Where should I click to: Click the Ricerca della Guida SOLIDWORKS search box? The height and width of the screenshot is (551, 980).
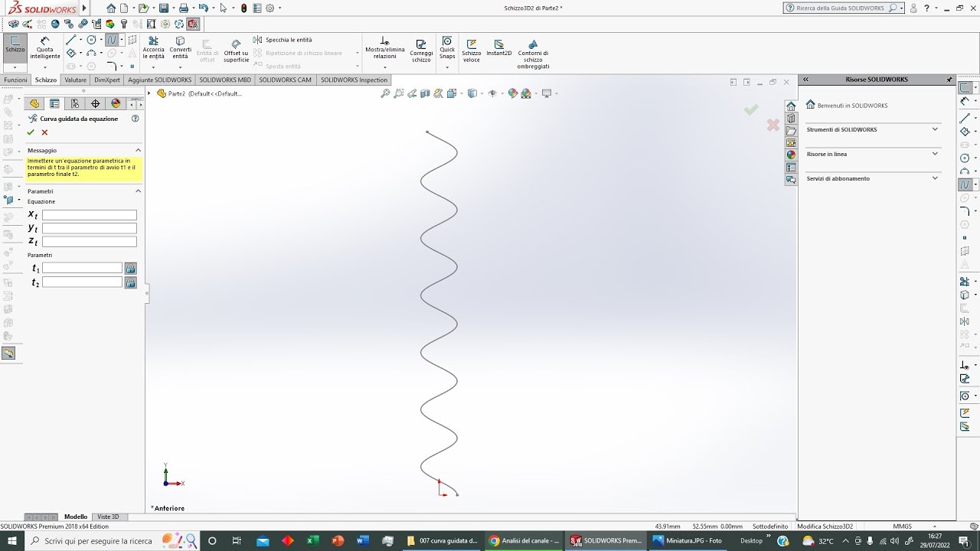click(x=841, y=8)
